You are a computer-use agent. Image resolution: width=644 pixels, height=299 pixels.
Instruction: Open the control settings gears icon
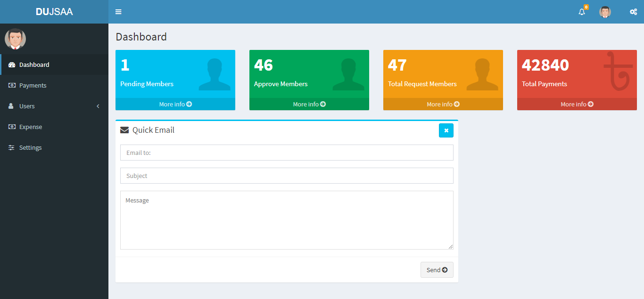tap(633, 12)
